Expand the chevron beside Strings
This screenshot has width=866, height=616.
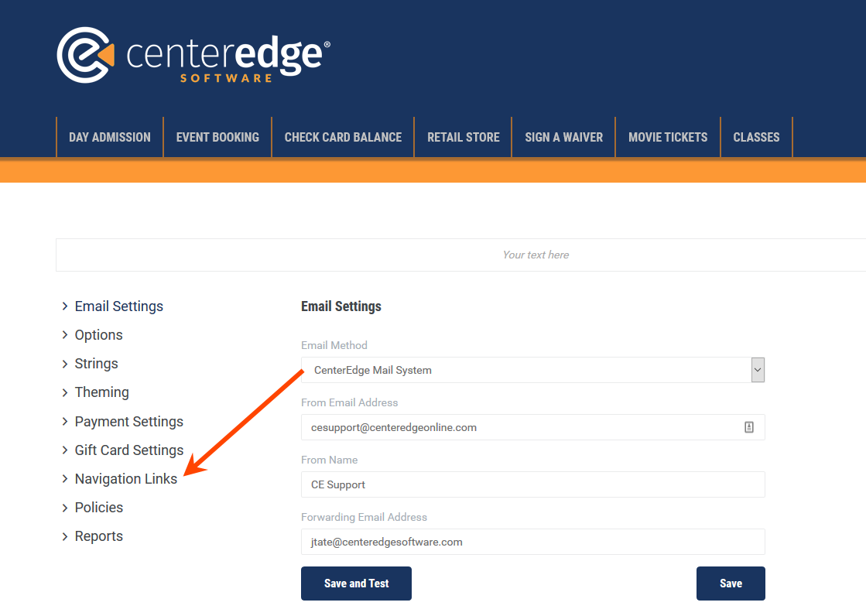(x=64, y=364)
